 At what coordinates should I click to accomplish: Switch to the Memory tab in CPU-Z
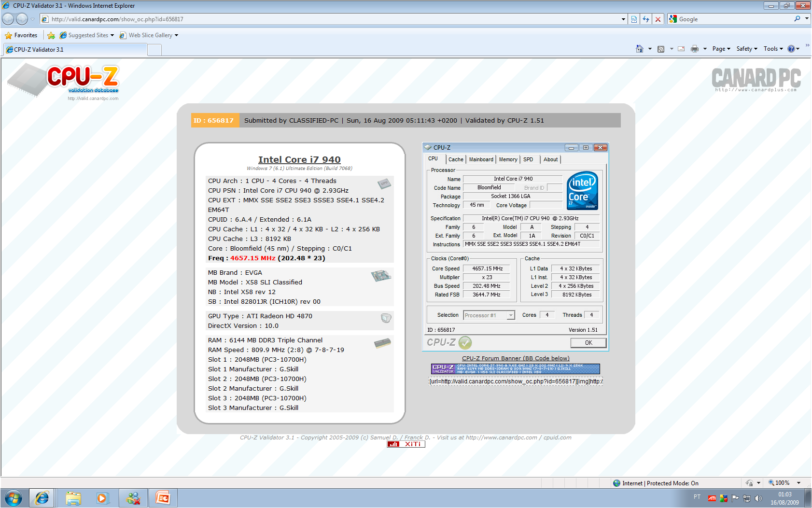tap(508, 160)
